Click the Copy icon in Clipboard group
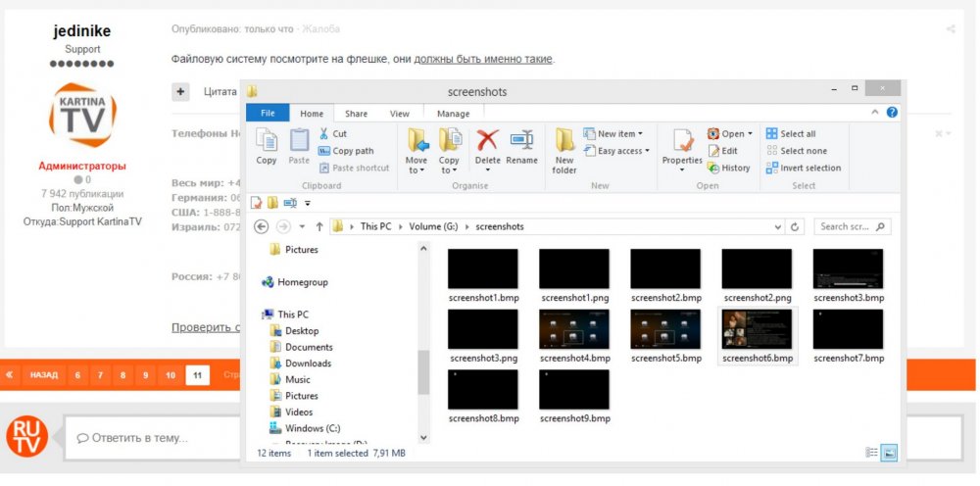Screen dimensions: 980x486 click(267, 145)
